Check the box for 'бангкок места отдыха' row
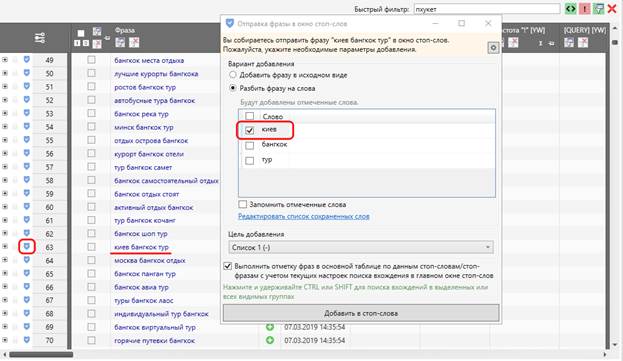Screen dimensions: 623x361 pyautogui.click(x=91, y=60)
